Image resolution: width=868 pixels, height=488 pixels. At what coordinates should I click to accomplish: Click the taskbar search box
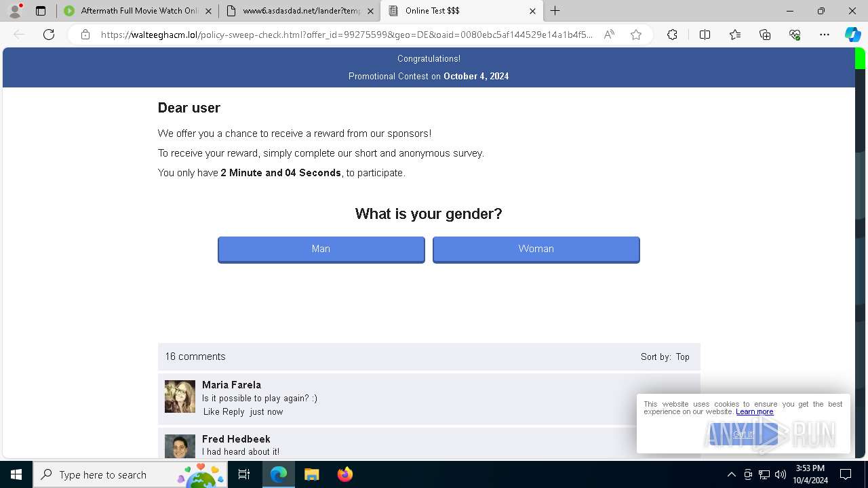(x=131, y=474)
